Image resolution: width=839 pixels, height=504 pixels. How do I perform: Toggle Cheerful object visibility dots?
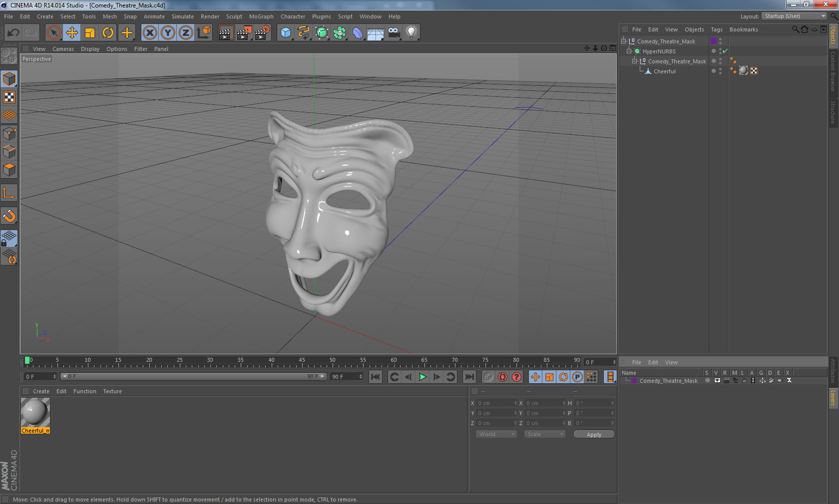click(720, 71)
